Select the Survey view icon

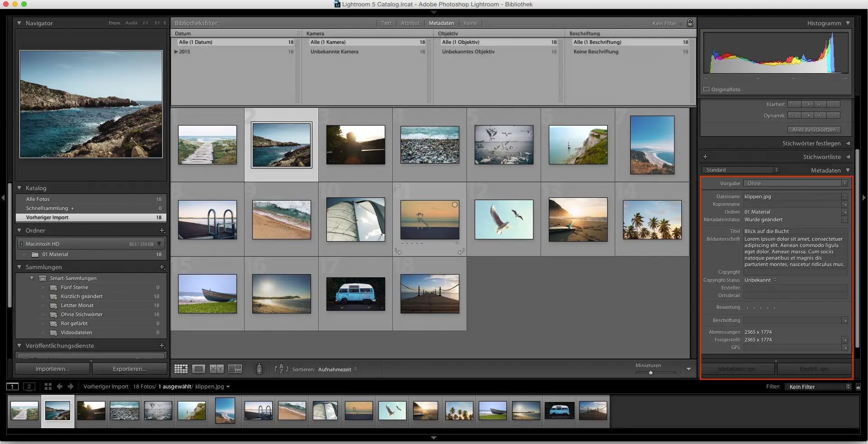pos(235,369)
